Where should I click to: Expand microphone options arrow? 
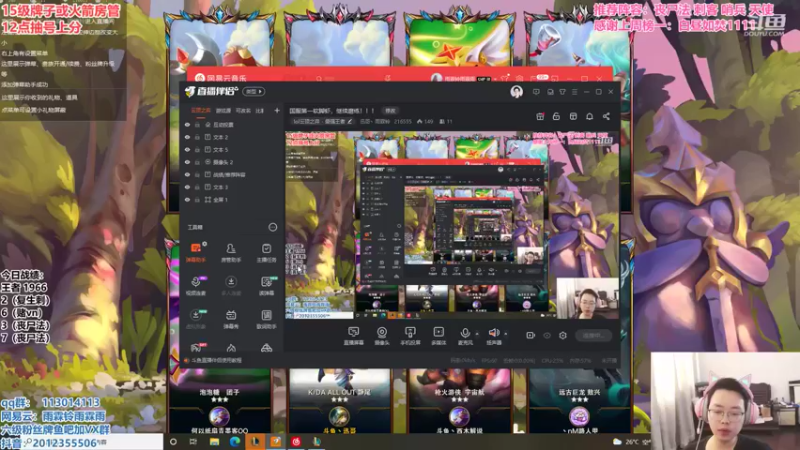tap(477, 334)
